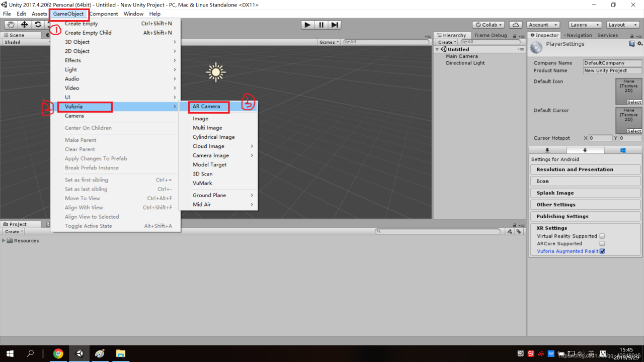
Task: Select the Move tool in toolbar
Action: pyautogui.click(x=24, y=25)
